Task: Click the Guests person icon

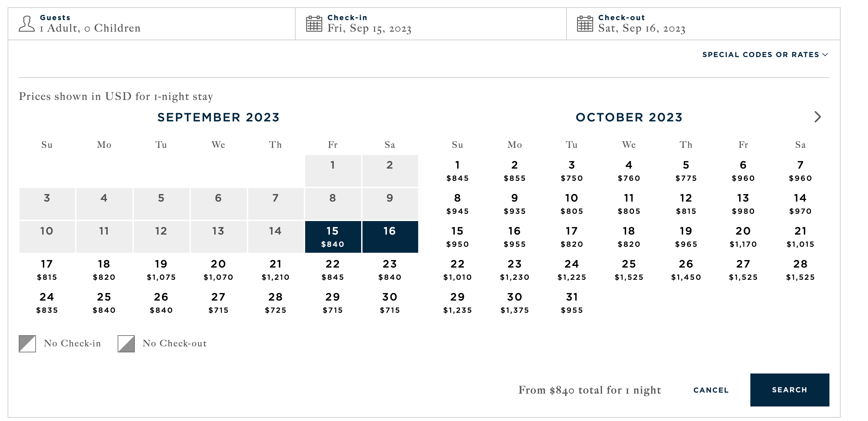Action: 27,24
